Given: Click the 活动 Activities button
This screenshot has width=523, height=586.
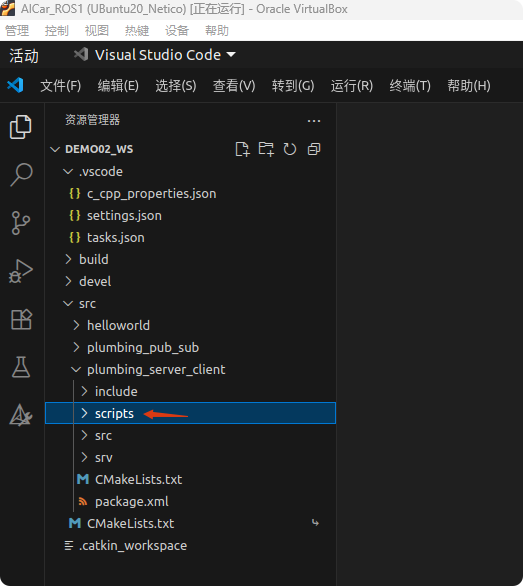Looking at the screenshot, I should point(24,56).
